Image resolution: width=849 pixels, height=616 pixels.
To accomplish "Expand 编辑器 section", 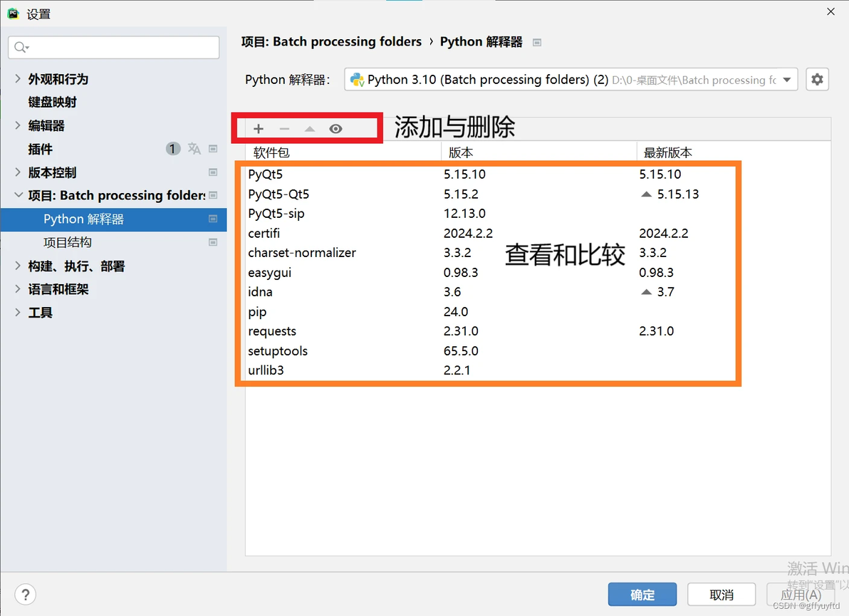I will 18,125.
